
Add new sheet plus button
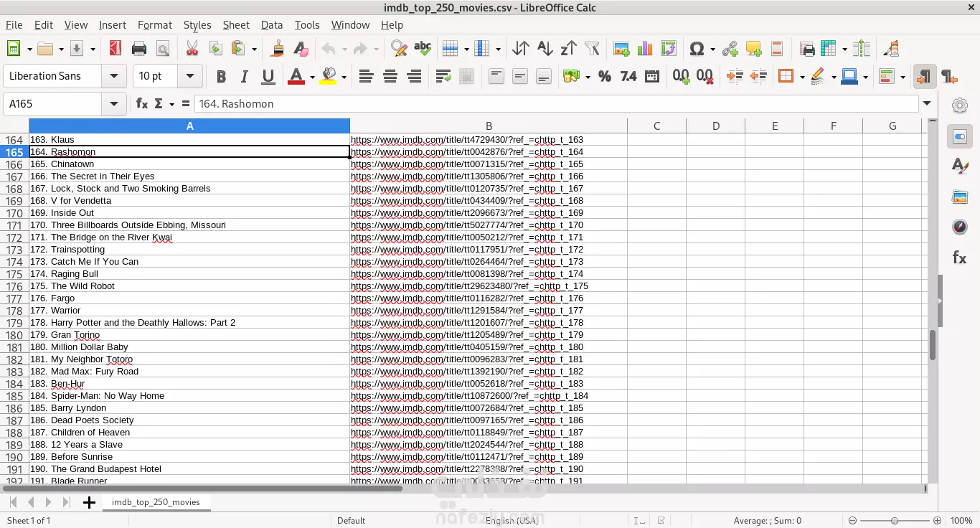[89, 502]
